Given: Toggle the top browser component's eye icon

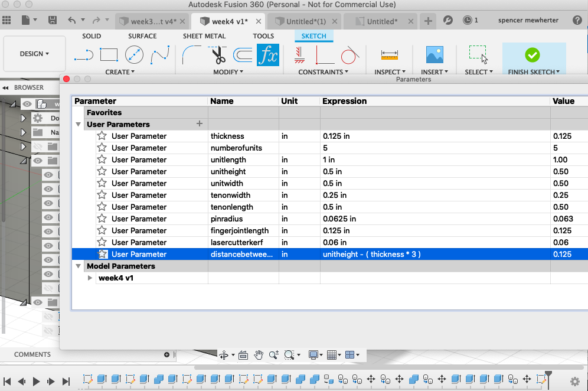Looking at the screenshot, I should coord(27,103).
